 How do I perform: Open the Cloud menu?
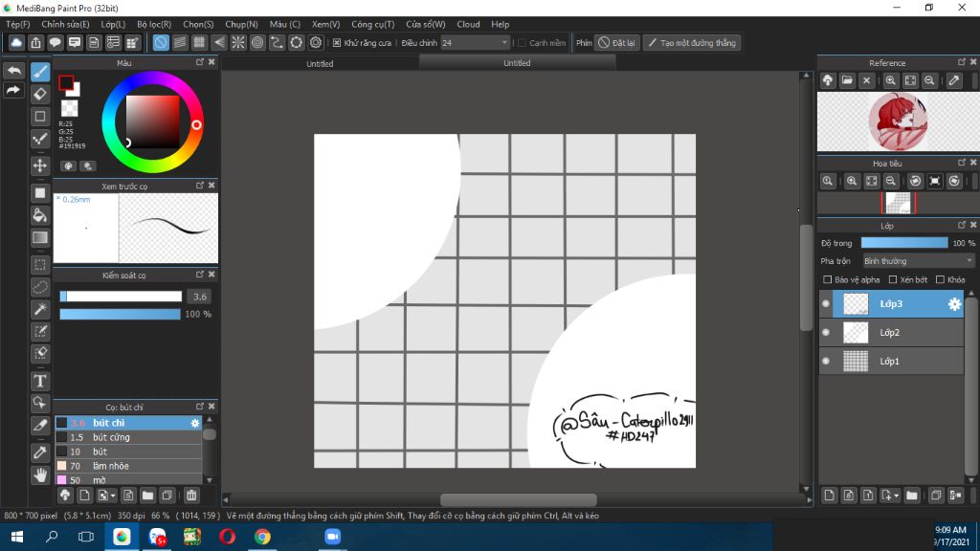point(468,24)
